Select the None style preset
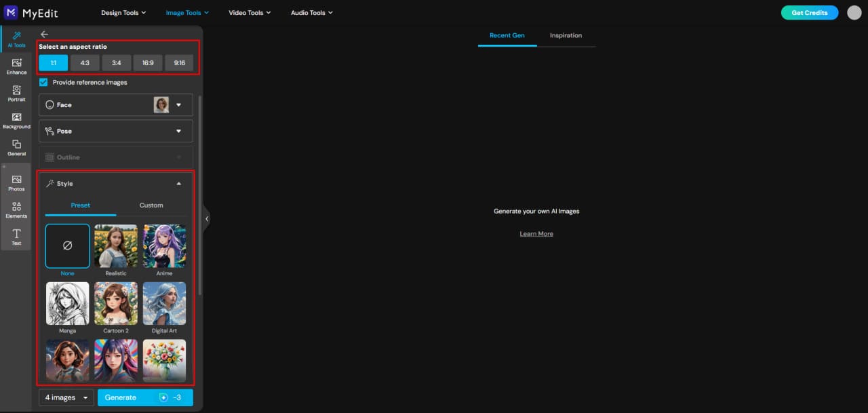 67,246
